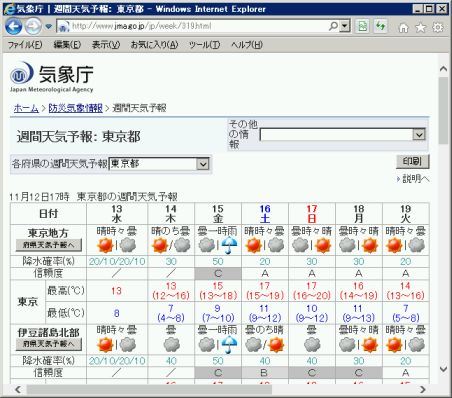Click Tokyo sunny-cloudy weather icon for 13 水
This screenshot has width=452, height=398.
point(117,246)
